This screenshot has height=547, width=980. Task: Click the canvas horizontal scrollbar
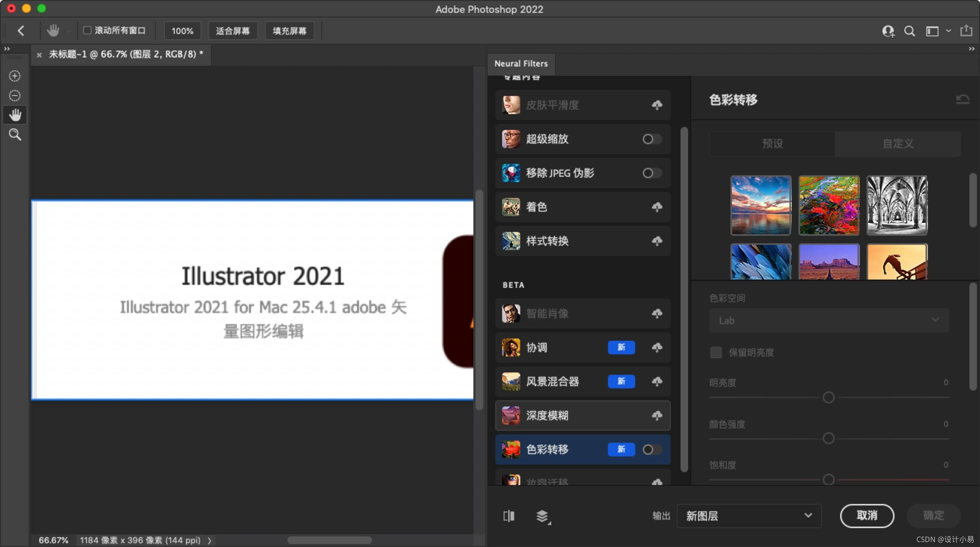click(329, 541)
